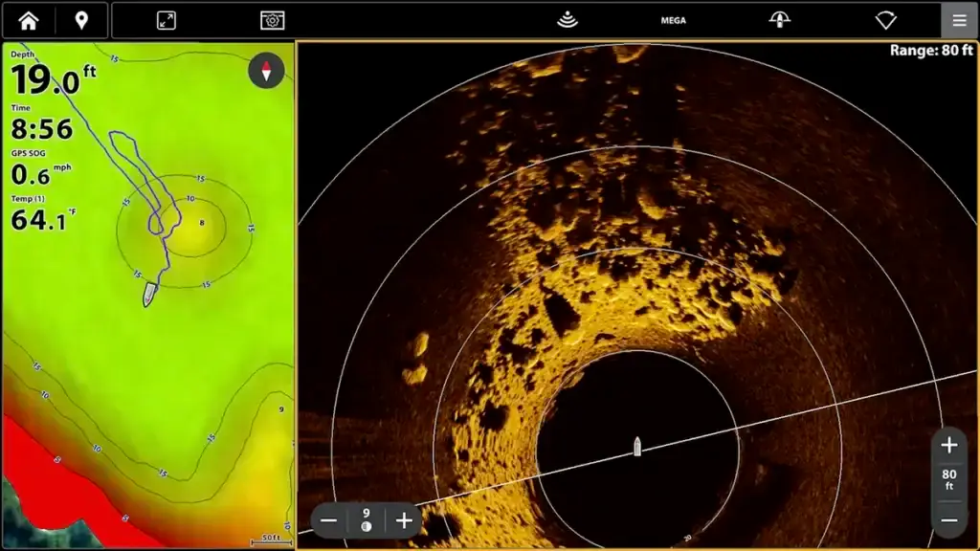Increase the range with the plus button
Viewport: 980px width, 551px height.
tap(949, 445)
